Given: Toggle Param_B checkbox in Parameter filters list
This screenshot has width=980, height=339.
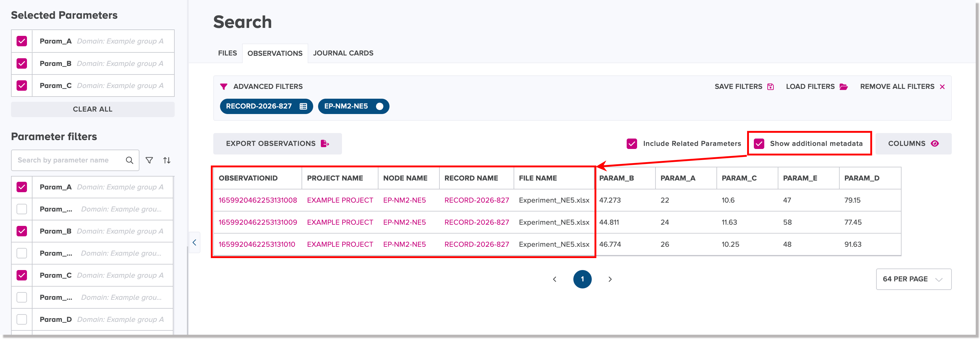Looking at the screenshot, I should (22, 231).
